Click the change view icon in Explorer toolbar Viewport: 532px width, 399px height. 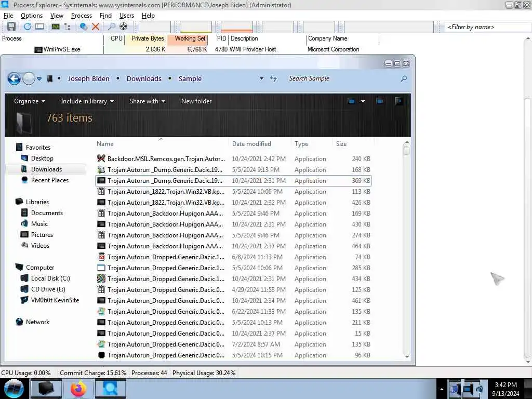point(352,101)
